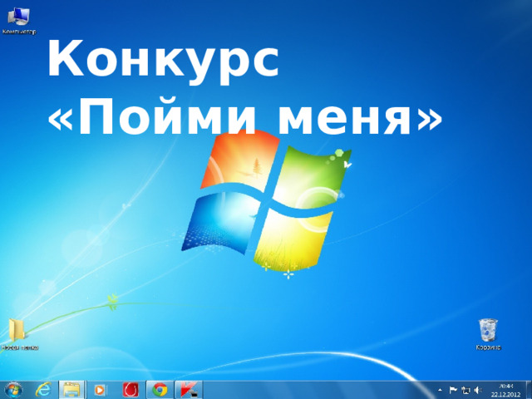This screenshot has width=532, height=399.
Task: Open the clock showing 22.12.2012
Action: [x=506, y=390]
